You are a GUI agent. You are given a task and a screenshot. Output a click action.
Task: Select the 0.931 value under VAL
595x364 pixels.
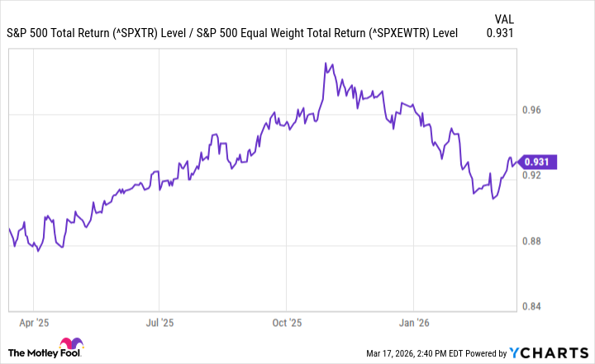[504, 34]
